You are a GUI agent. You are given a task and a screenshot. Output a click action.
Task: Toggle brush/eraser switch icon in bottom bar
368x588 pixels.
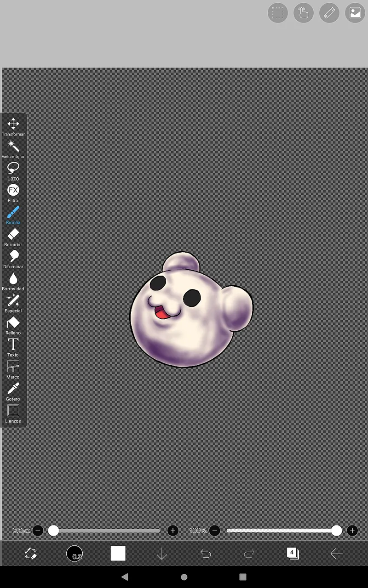tap(31, 554)
